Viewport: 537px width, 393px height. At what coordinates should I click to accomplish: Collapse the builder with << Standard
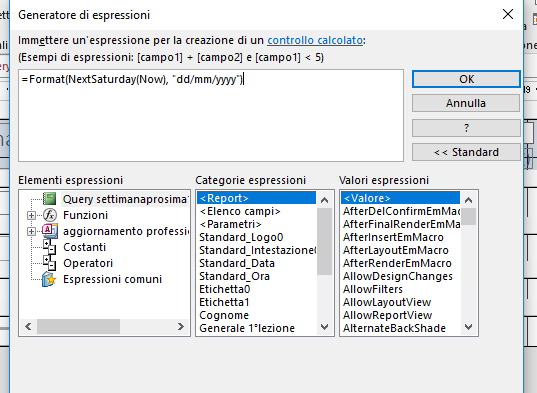[x=466, y=152]
